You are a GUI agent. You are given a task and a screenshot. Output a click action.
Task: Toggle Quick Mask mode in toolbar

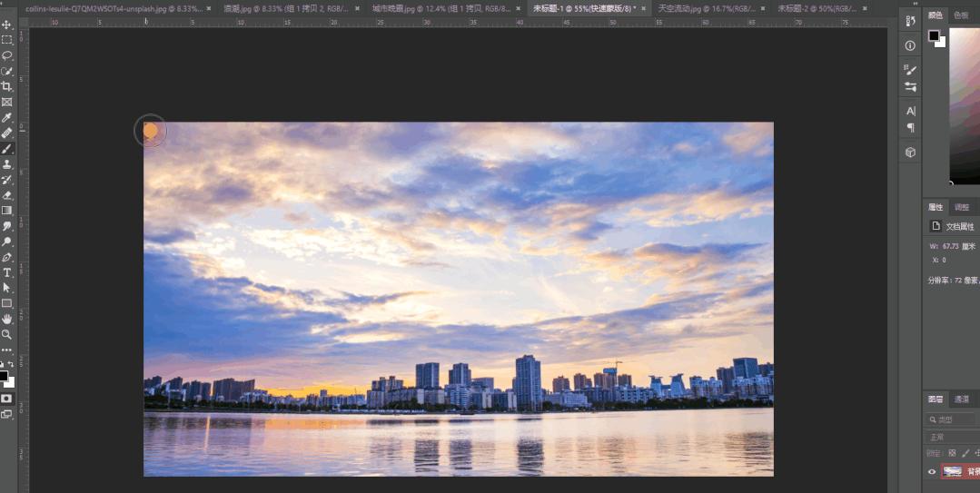click(x=6, y=398)
